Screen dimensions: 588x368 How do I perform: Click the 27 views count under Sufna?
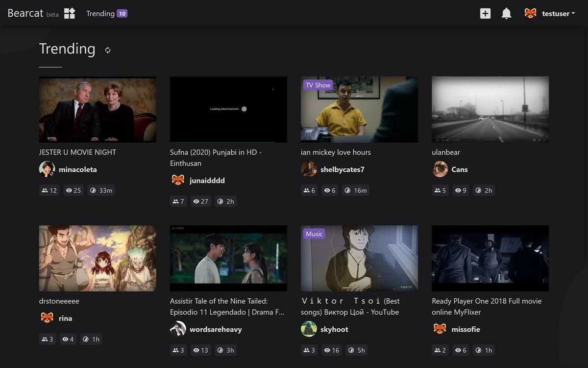(x=201, y=201)
